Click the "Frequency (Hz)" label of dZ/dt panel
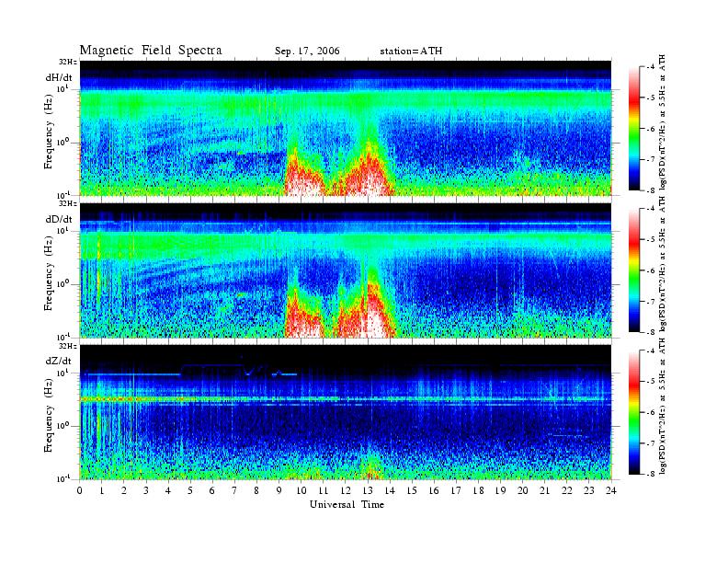728x563 pixels. (x=49, y=415)
